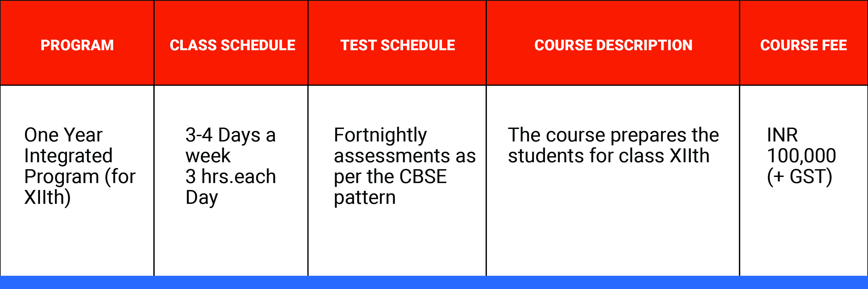Viewport: 868px width, 289px height.
Task: Select 'students for class XIIth' text
Action: click(609, 156)
